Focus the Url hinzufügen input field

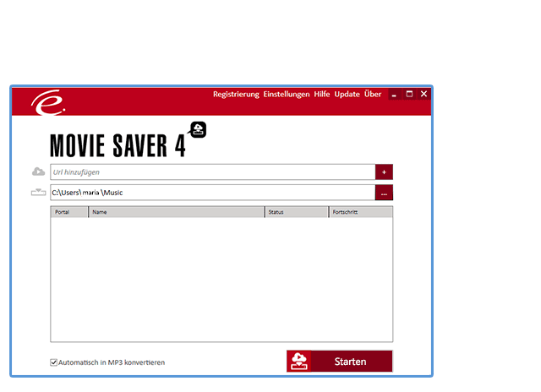pos(213,172)
